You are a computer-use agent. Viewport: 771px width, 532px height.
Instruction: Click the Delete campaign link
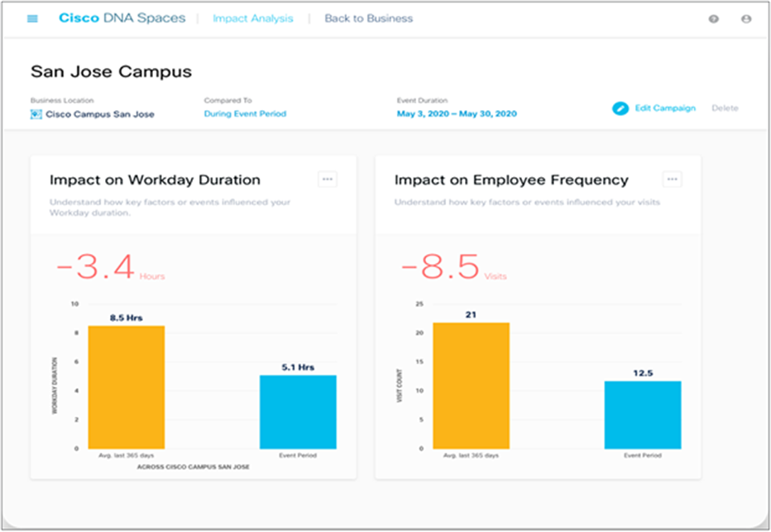pos(725,108)
